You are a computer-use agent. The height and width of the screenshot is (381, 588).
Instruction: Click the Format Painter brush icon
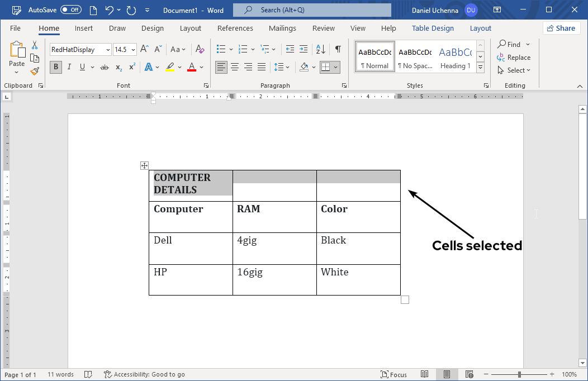pyautogui.click(x=35, y=71)
